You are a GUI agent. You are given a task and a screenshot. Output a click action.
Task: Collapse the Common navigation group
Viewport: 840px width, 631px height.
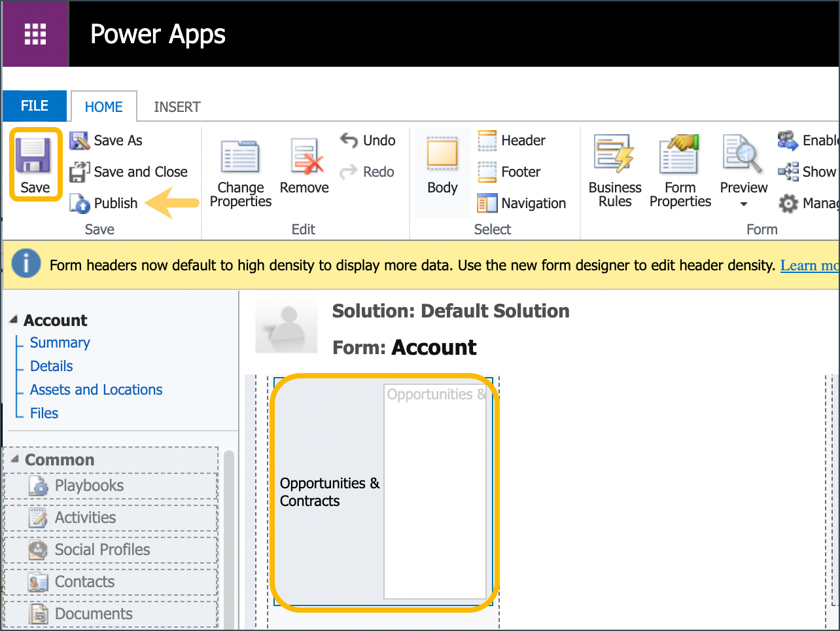[x=15, y=459]
